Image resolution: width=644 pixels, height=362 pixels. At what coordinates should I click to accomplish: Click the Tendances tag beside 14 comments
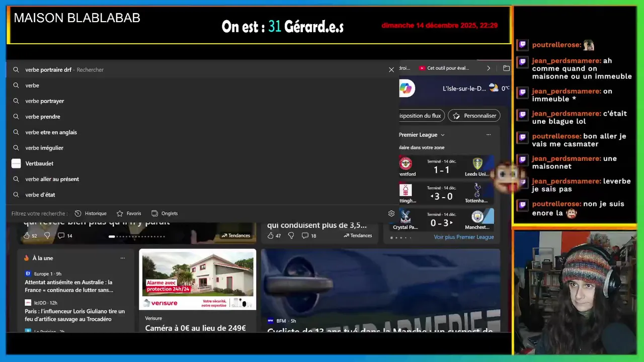(236, 235)
